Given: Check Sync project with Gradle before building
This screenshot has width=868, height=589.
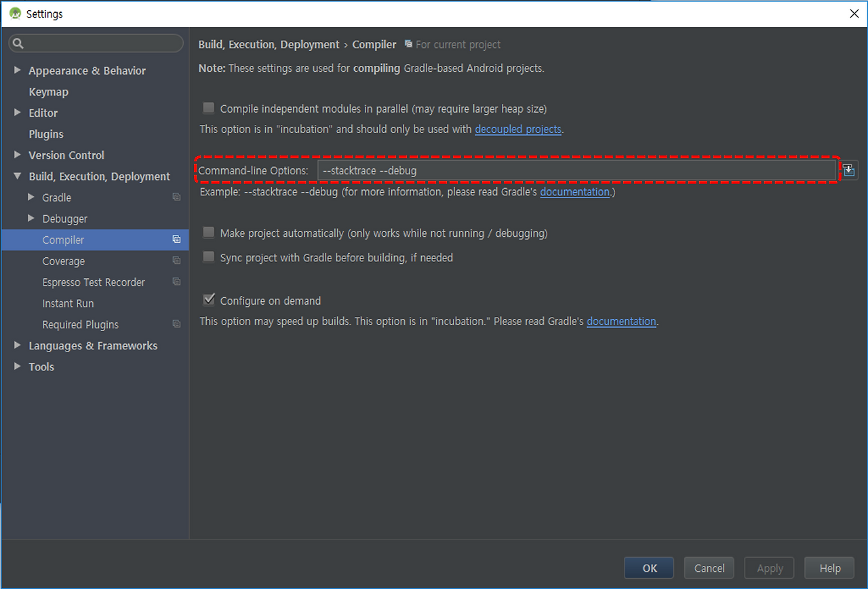Looking at the screenshot, I should (209, 257).
